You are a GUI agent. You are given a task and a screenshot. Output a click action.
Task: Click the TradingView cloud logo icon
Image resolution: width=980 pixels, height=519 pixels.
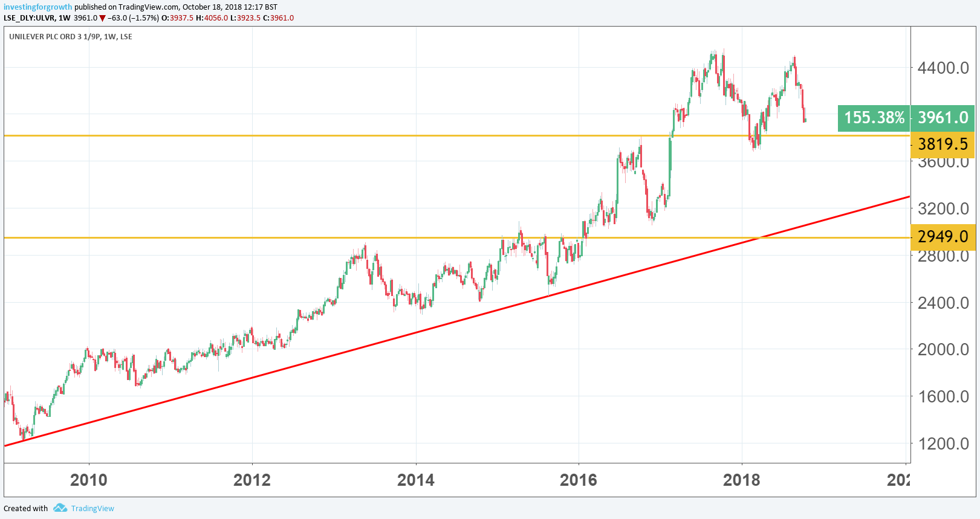click(60, 508)
